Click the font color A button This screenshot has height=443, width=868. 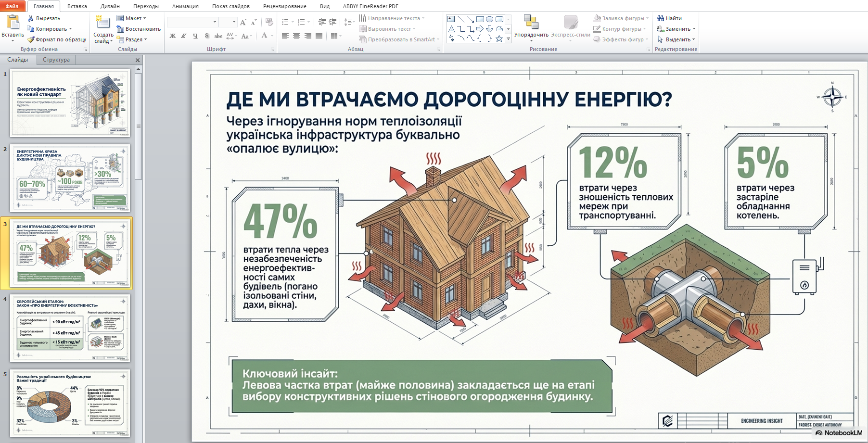(x=264, y=36)
